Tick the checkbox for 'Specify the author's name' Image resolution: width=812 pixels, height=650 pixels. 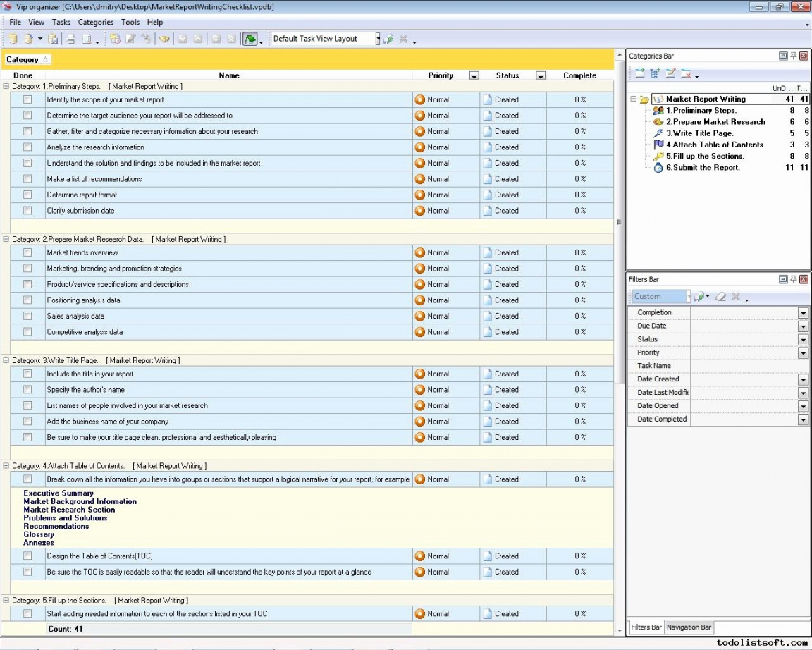click(27, 390)
